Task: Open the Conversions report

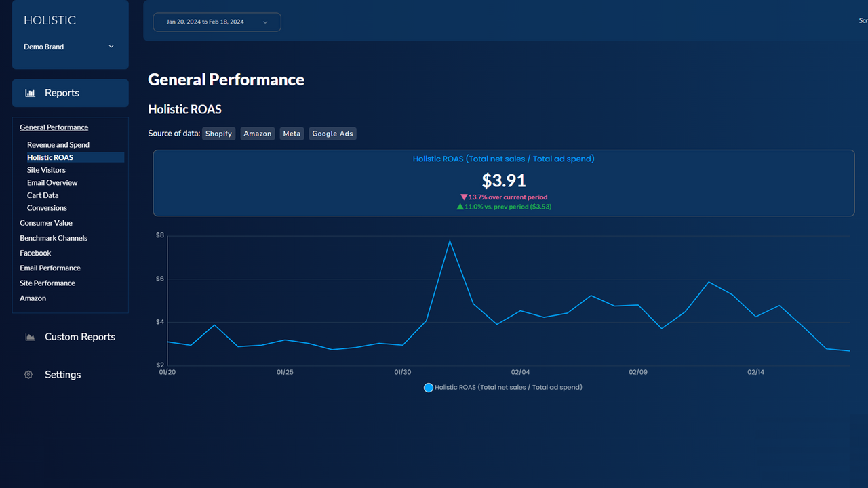Action: pos(47,208)
